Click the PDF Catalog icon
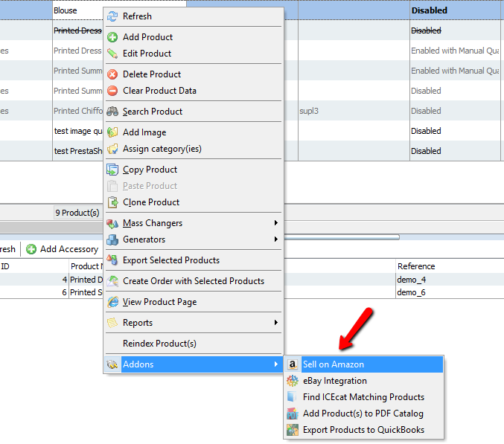 (x=292, y=414)
